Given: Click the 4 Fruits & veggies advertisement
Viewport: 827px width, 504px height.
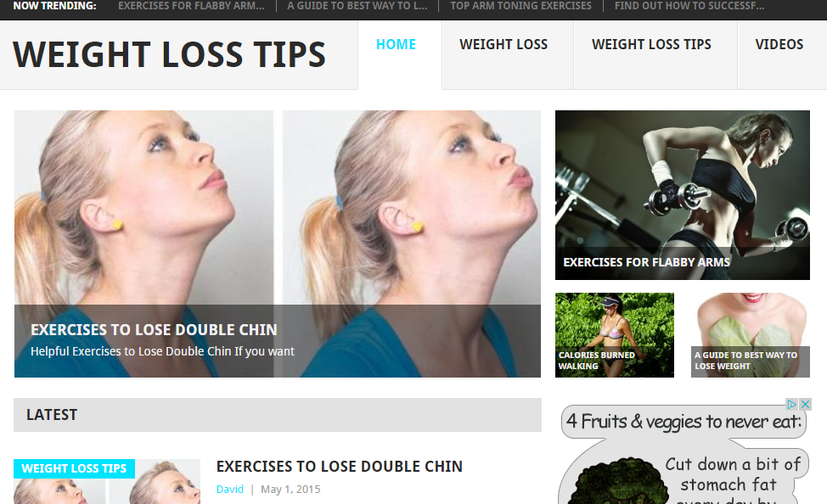Looking at the screenshot, I should pyautogui.click(x=684, y=451).
